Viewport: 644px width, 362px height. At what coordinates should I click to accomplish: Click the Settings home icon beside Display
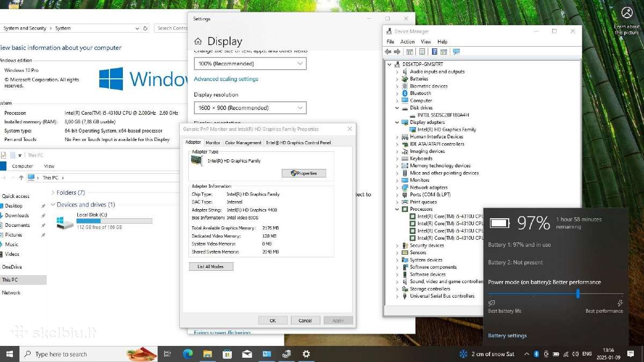[198, 41]
